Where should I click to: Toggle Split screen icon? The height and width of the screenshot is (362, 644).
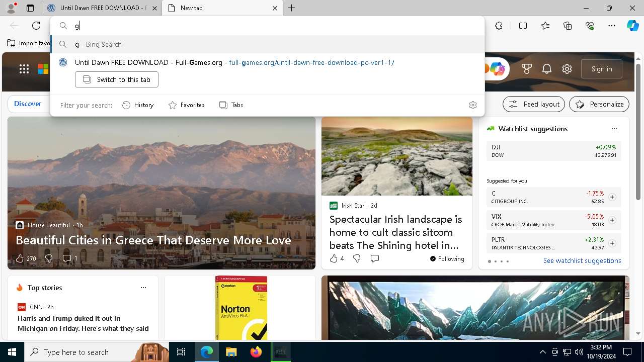[523, 26]
